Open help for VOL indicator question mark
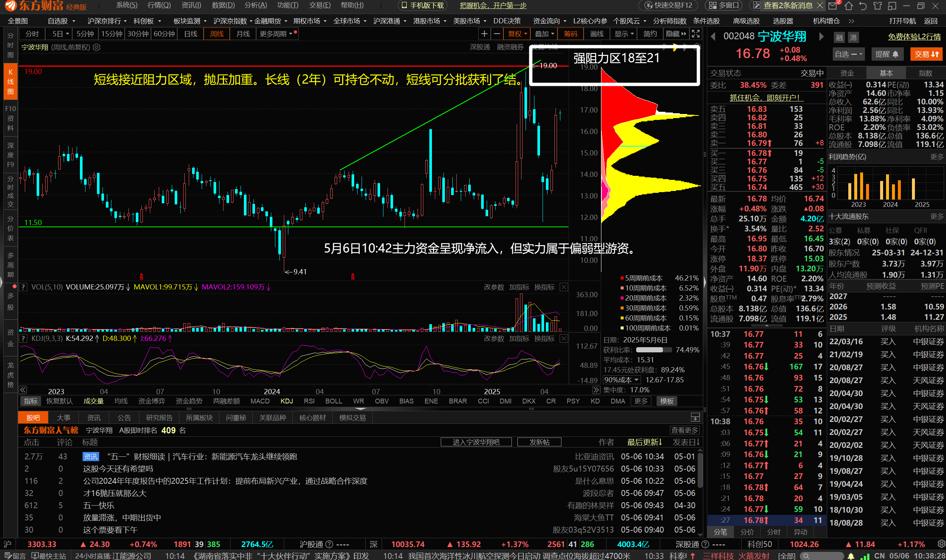The width and height of the screenshot is (946, 560). click(23, 287)
